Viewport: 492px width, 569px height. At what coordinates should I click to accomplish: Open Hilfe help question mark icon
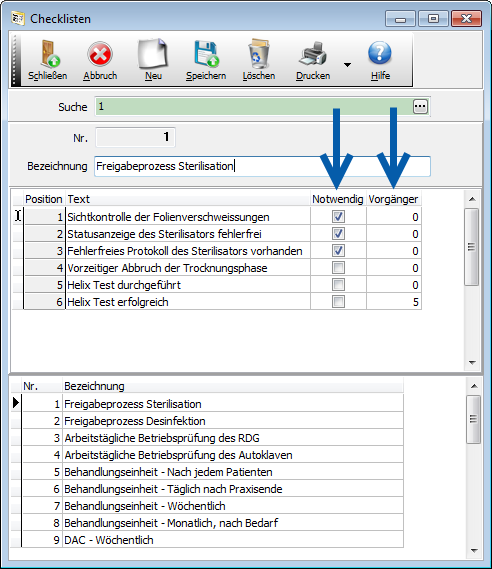(380, 53)
